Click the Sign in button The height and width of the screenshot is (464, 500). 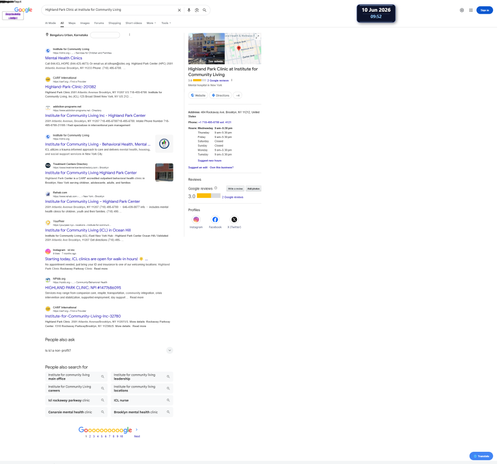(484, 10)
